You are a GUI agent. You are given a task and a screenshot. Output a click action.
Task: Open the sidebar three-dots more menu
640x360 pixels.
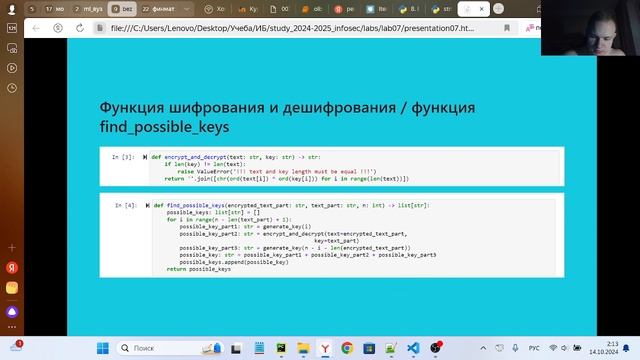[12, 327]
